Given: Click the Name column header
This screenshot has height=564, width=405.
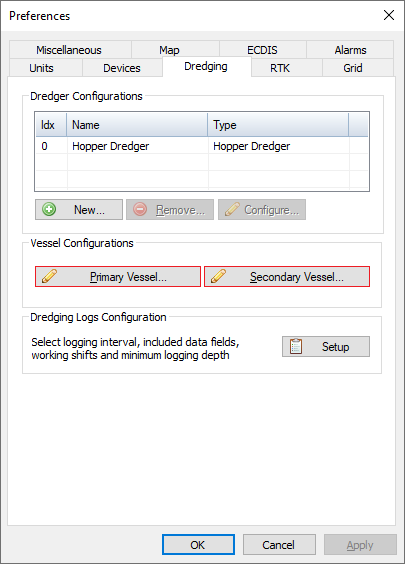Looking at the screenshot, I should [x=137, y=125].
